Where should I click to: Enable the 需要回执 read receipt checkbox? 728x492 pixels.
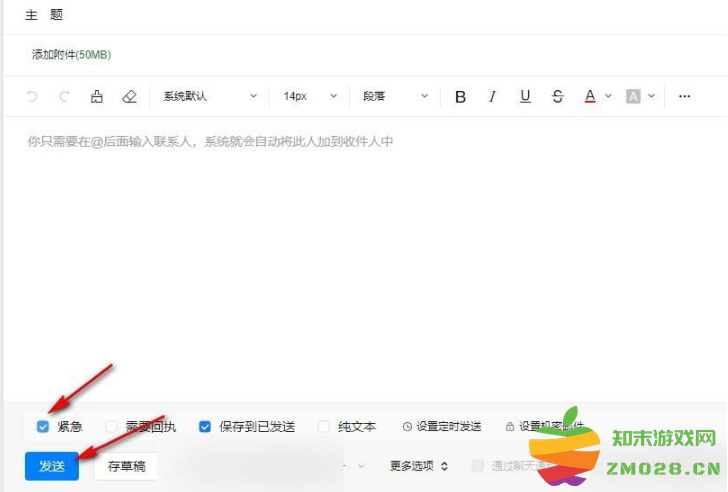pos(111,426)
